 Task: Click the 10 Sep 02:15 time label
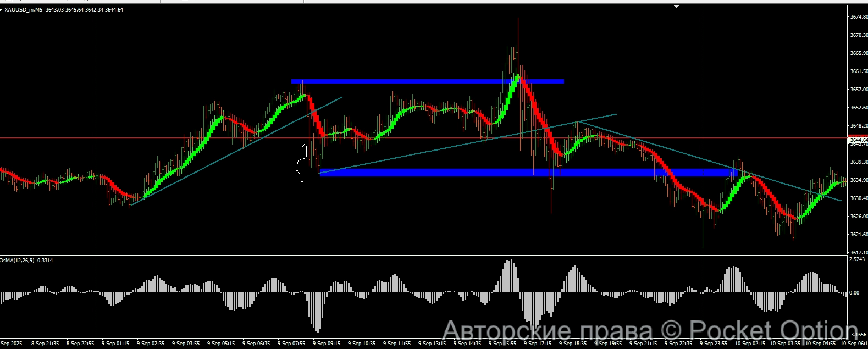[x=748, y=344]
